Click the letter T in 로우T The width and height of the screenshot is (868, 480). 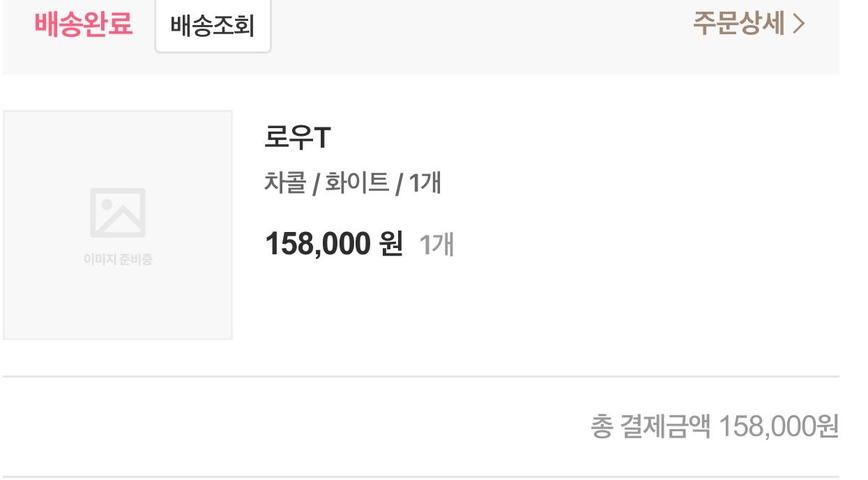pyautogui.click(x=321, y=138)
